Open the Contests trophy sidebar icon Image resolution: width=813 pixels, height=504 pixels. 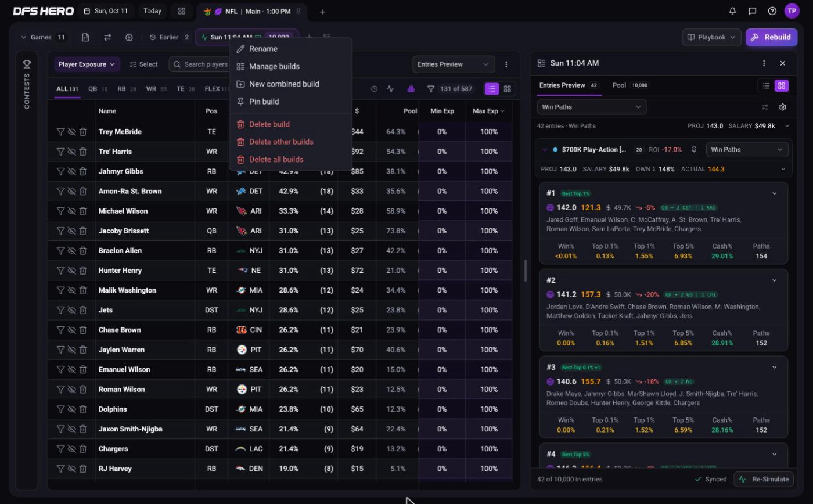pyautogui.click(x=27, y=64)
